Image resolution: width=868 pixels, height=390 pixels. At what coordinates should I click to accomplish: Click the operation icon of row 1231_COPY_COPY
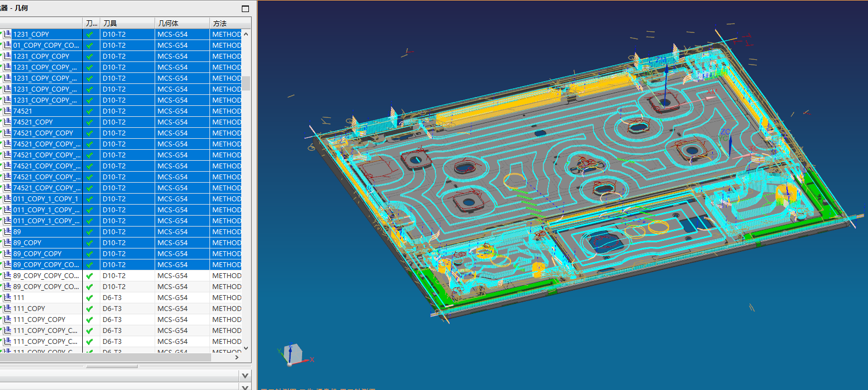tap(7, 56)
